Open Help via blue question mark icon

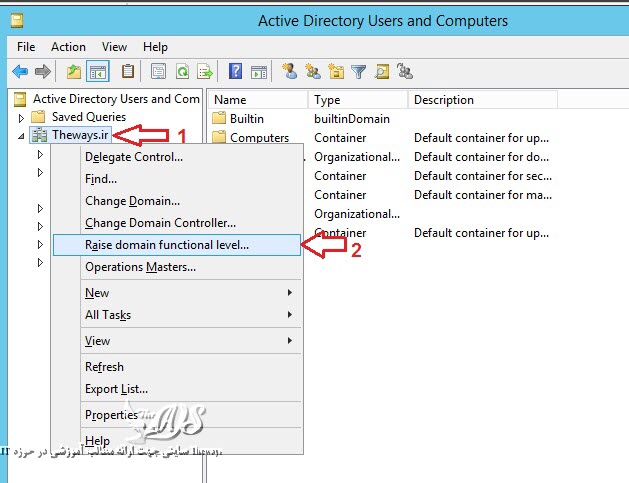pyautogui.click(x=236, y=71)
